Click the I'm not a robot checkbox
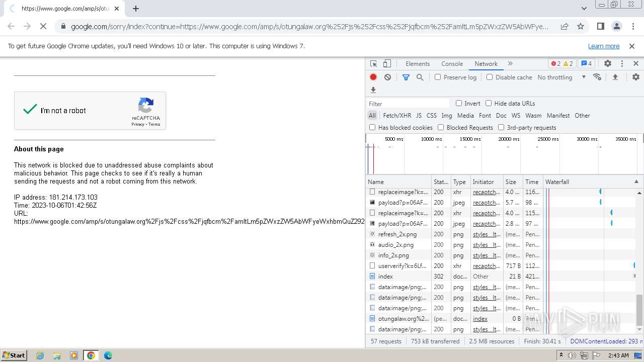 (x=30, y=109)
